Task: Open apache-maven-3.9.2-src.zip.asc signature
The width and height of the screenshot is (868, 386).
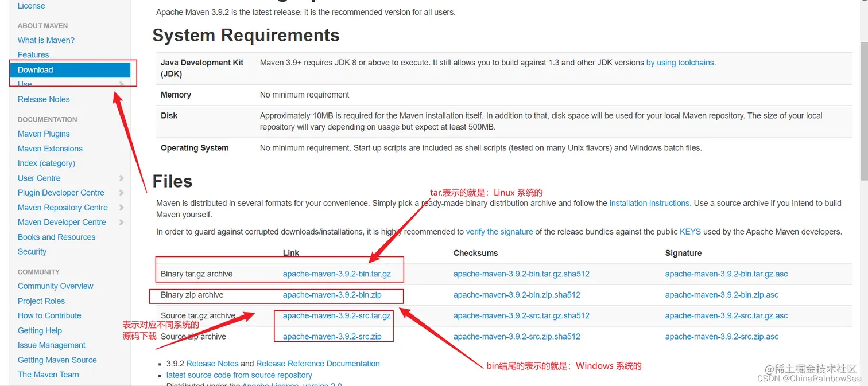Action: (x=722, y=337)
